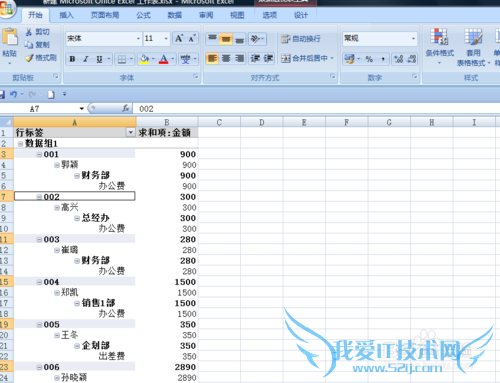Open the 开始 (Home) ribbon tab

pos(35,15)
